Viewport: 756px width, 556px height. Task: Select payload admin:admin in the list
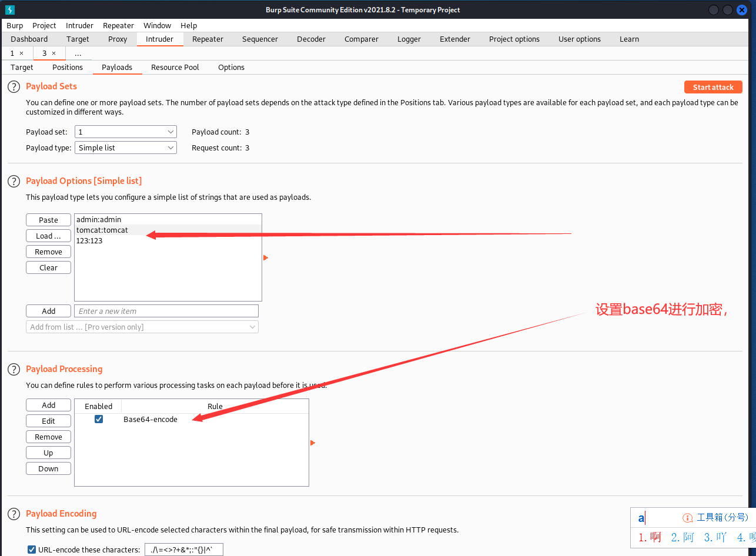168,219
